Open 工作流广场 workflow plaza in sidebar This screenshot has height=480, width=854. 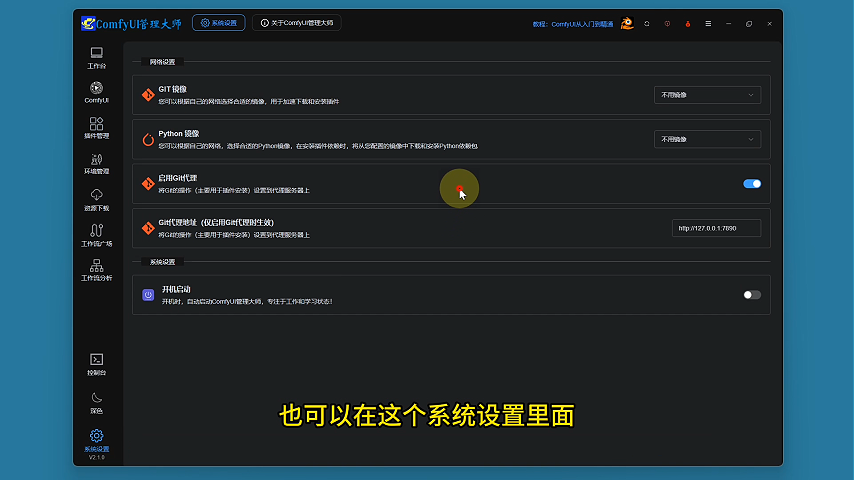coord(96,235)
